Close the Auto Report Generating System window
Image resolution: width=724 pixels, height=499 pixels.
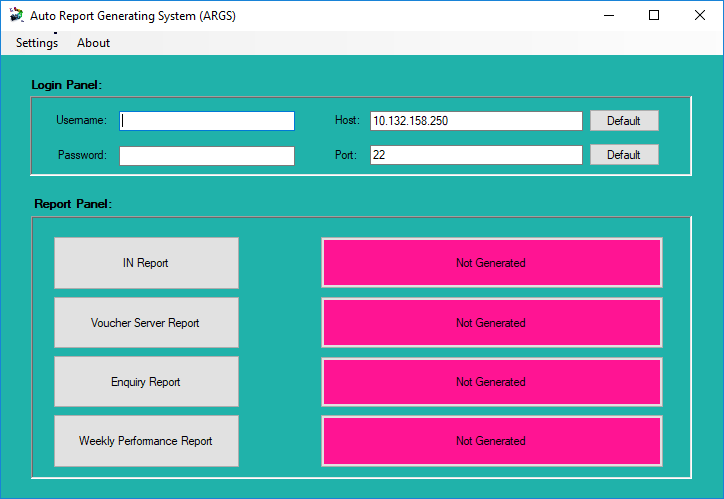(x=700, y=16)
